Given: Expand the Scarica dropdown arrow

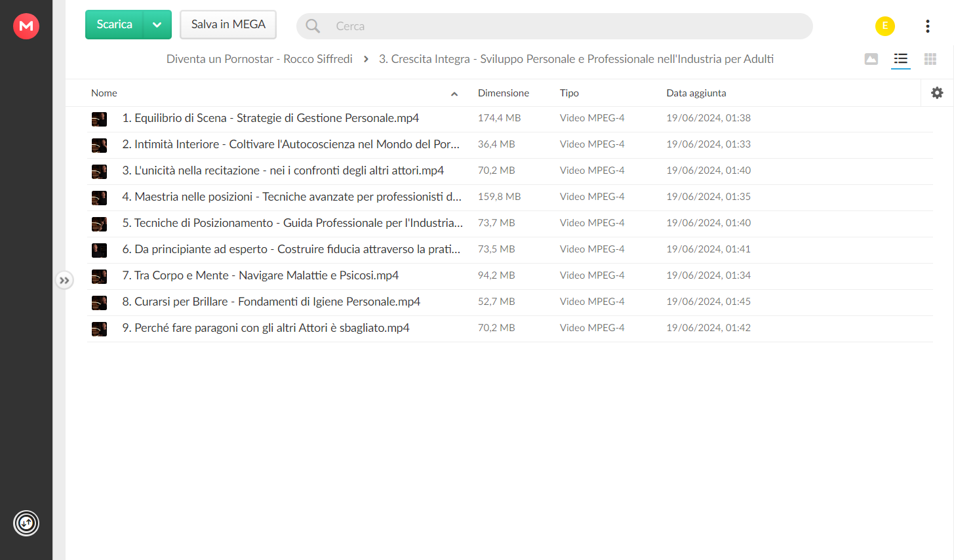Looking at the screenshot, I should (157, 25).
